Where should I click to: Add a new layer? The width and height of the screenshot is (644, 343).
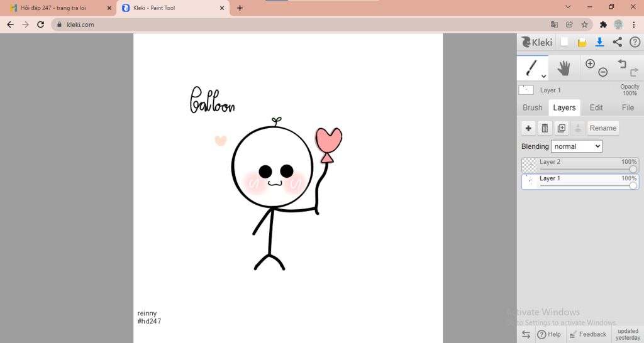point(528,128)
